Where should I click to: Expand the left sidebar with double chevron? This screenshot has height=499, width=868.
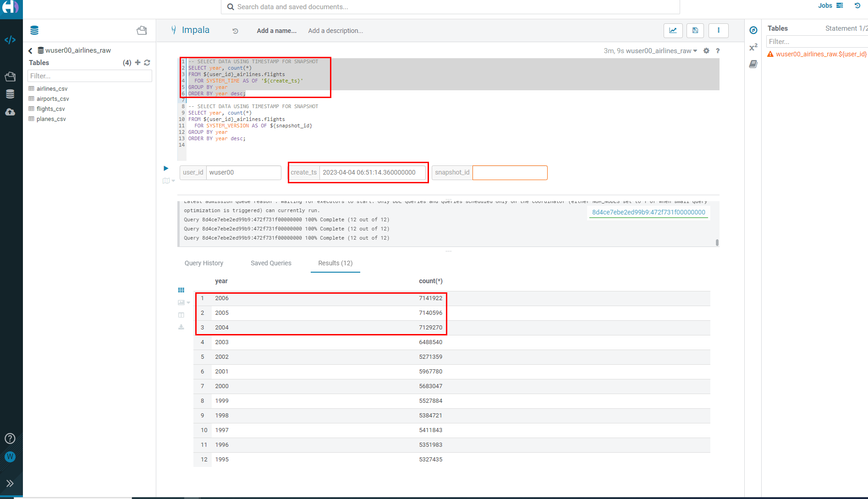tap(10, 483)
